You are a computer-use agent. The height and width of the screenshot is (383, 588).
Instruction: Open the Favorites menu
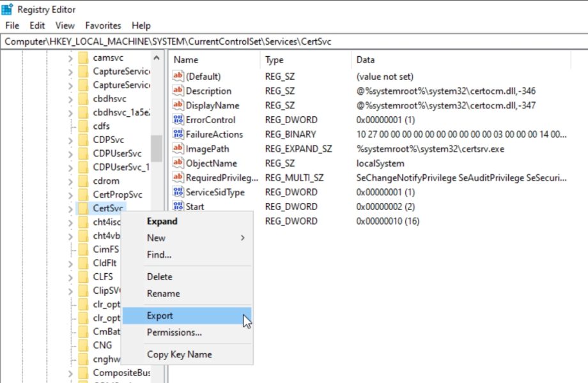click(x=103, y=26)
